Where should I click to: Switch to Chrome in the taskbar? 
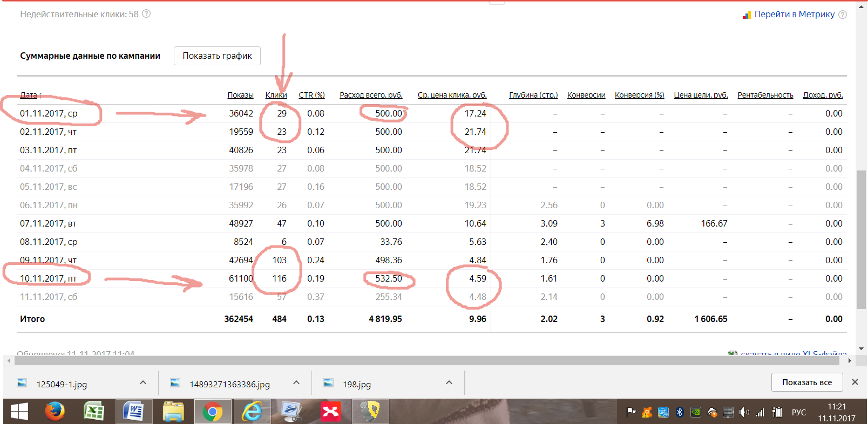(213, 412)
